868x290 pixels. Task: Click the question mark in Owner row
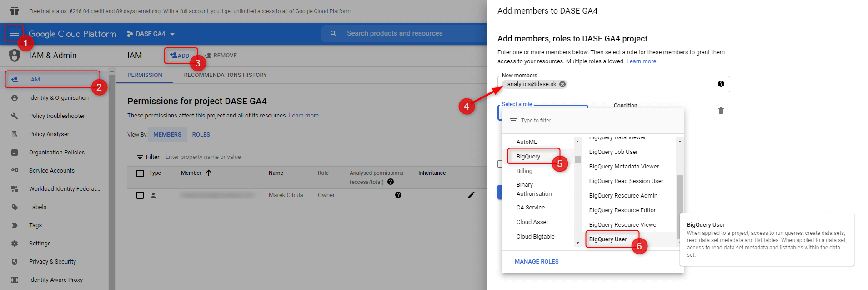click(x=398, y=195)
